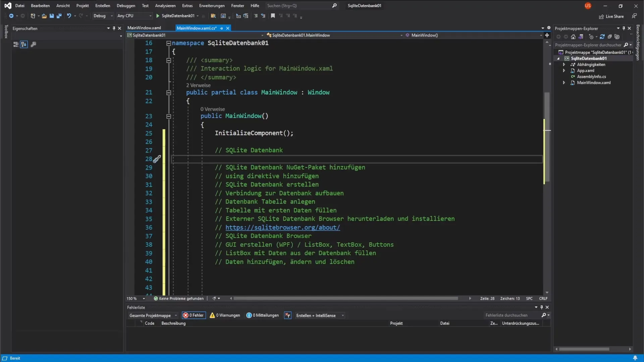Viewport: 644px width, 362px height.
Task: Click the Undo arrow icon
Action: (69, 16)
